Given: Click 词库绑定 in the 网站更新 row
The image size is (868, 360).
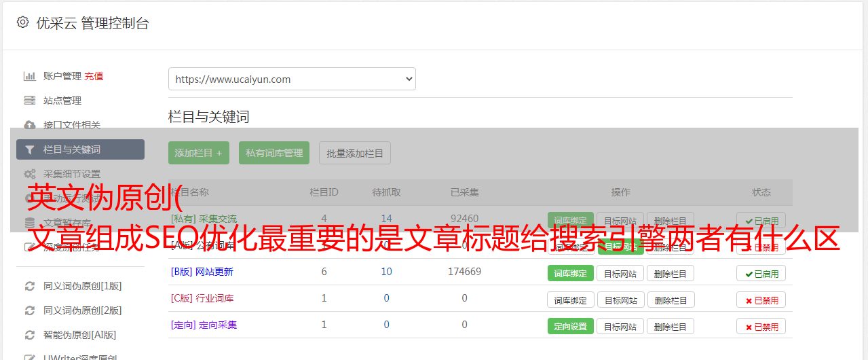Looking at the screenshot, I should (x=571, y=273).
